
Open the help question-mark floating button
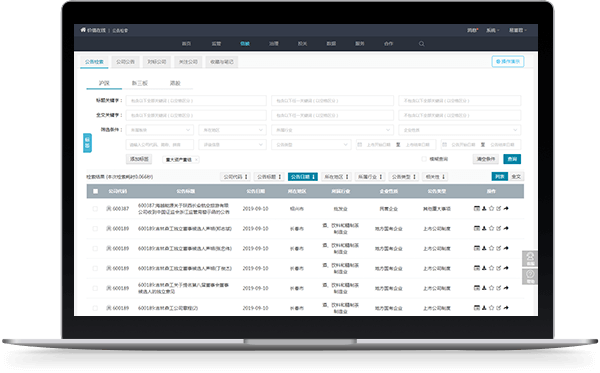(x=530, y=276)
